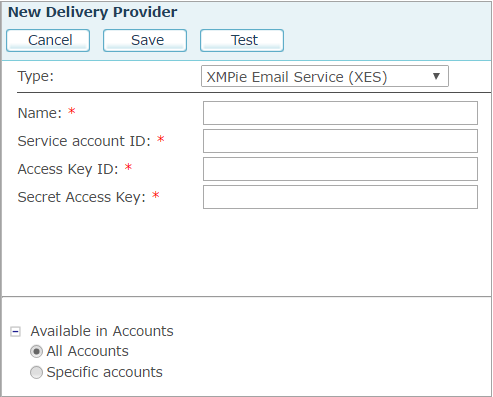Save the new delivery provider
Image resolution: width=493 pixels, height=397 pixels.
(145, 40)
